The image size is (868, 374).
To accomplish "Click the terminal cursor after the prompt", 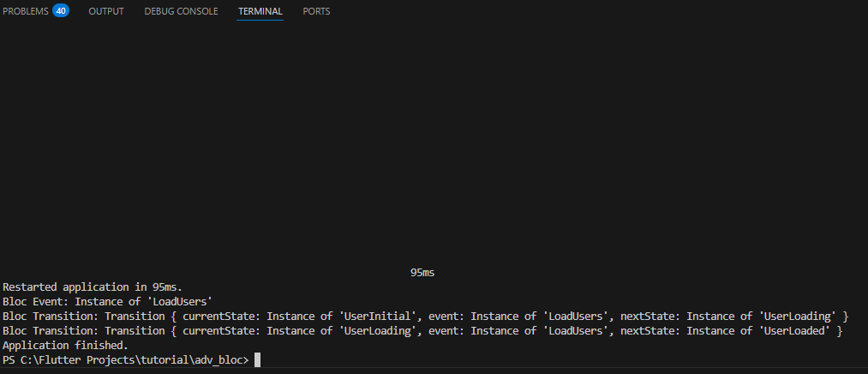I will [x=257, y=360].
